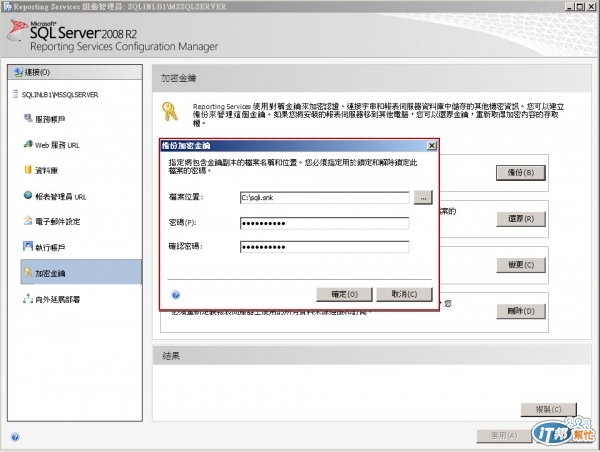The height and width of the screenshot is (452, 600).
Task: Select the 向外延展部署 sidebar entry
Action: pos(57,299)
